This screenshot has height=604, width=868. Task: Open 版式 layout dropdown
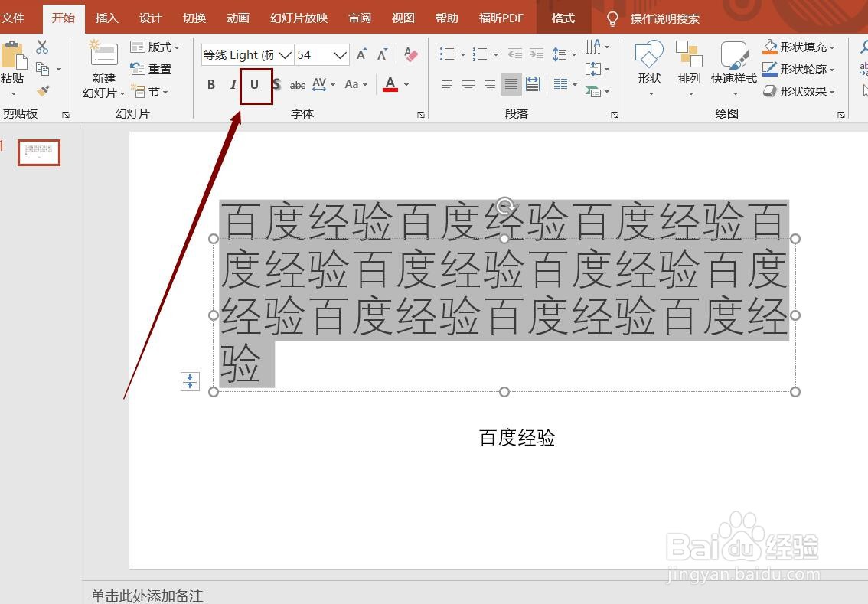(155, 47)
